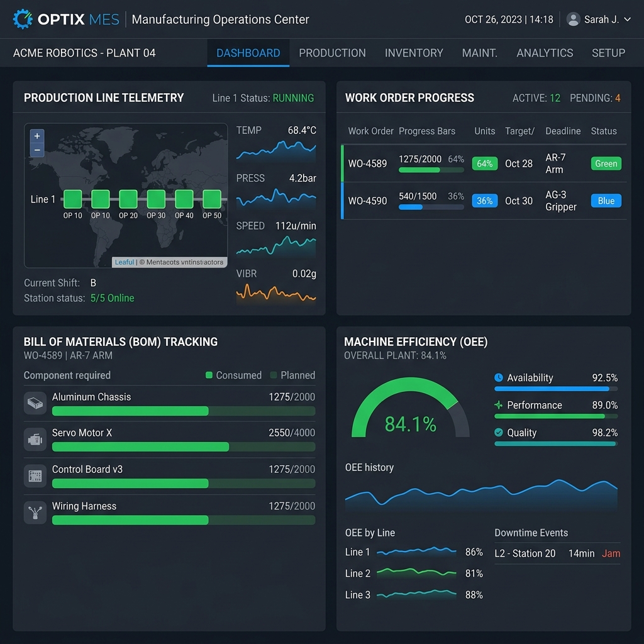This screenshot has width=644, height=644.
Task: Click the Availability clock icon
Action: coord(499,377)
